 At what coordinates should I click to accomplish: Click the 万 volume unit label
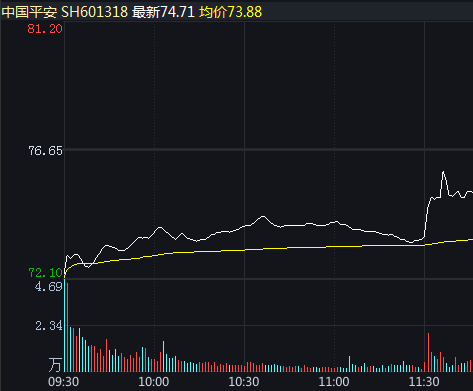click(55, 365)
